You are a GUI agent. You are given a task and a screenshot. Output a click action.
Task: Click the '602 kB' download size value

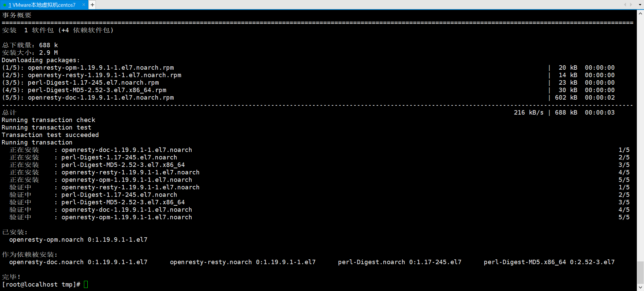click(566, 98)
